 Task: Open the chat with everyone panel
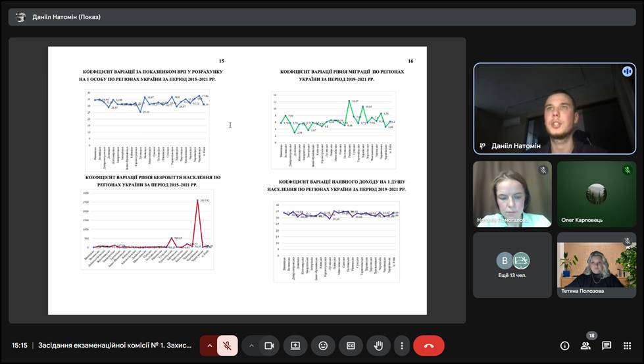607,346
